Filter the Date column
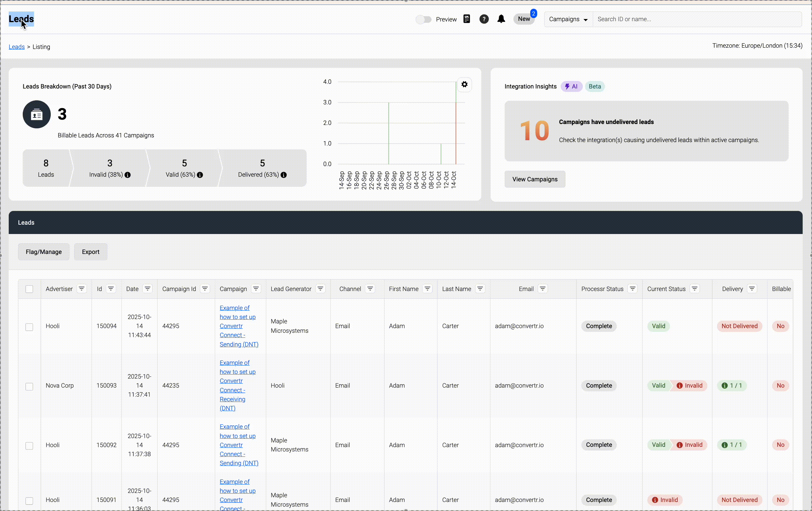 147,289
